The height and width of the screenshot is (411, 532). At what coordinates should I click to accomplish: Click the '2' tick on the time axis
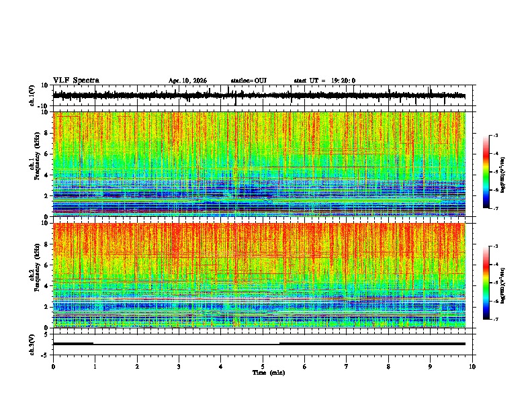137,367
